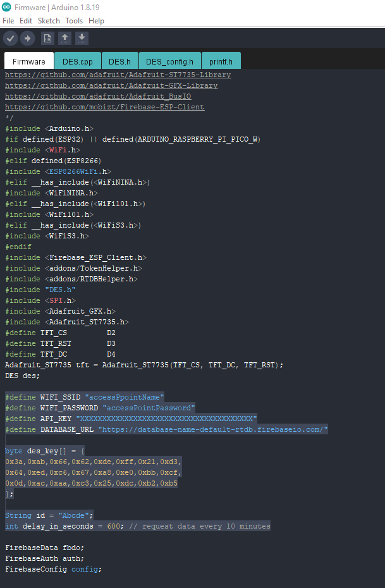Click the Verify checkmark icon
The width and height of the screenshot is (385, 588).
[10, 39]
